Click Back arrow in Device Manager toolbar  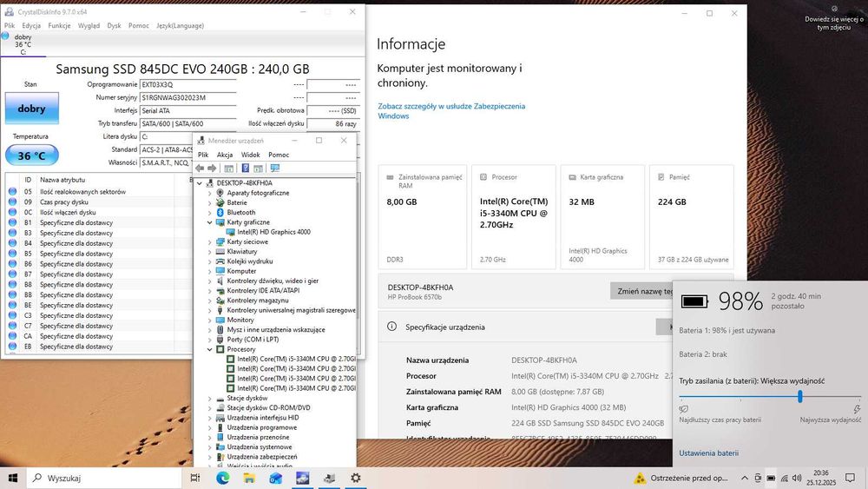click(200, 169)
